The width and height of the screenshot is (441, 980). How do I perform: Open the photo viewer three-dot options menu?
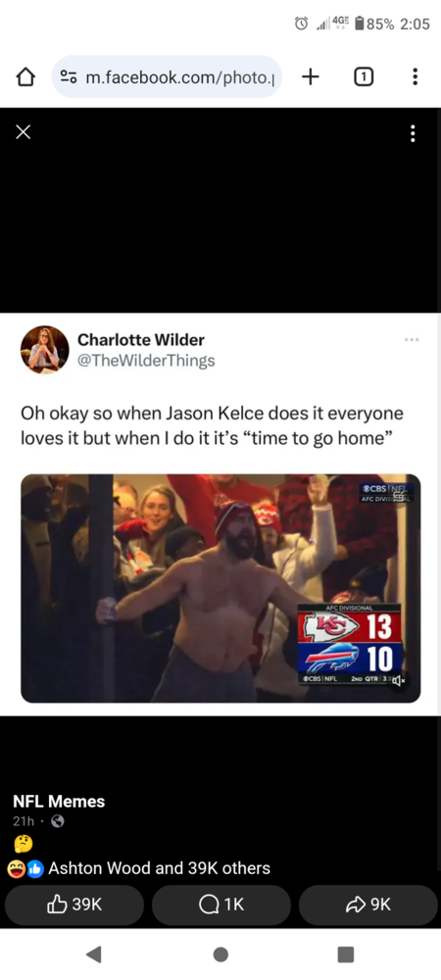pyautogui.click(x=413, y=132)
